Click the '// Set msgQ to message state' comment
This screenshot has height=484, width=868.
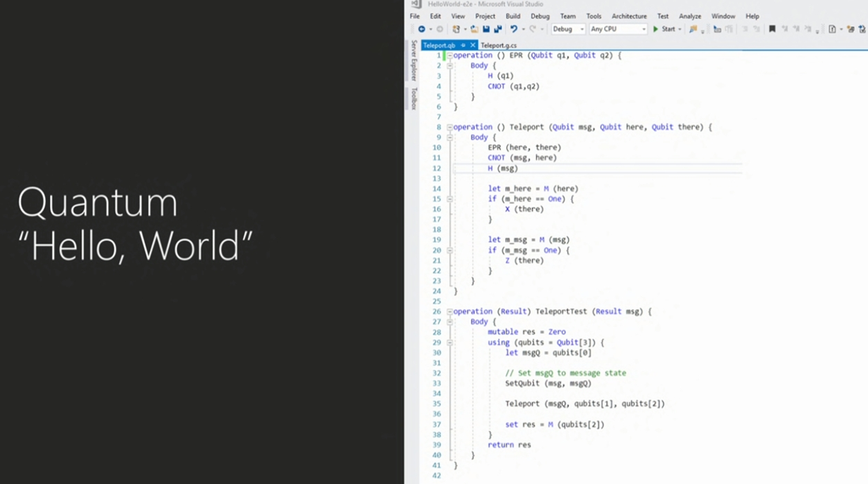pyautogui.click(x=565, y=373)
